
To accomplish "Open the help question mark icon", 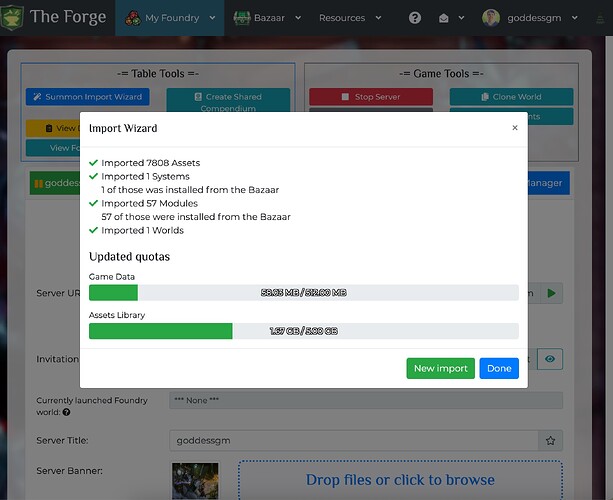I will tap(415, 18).
